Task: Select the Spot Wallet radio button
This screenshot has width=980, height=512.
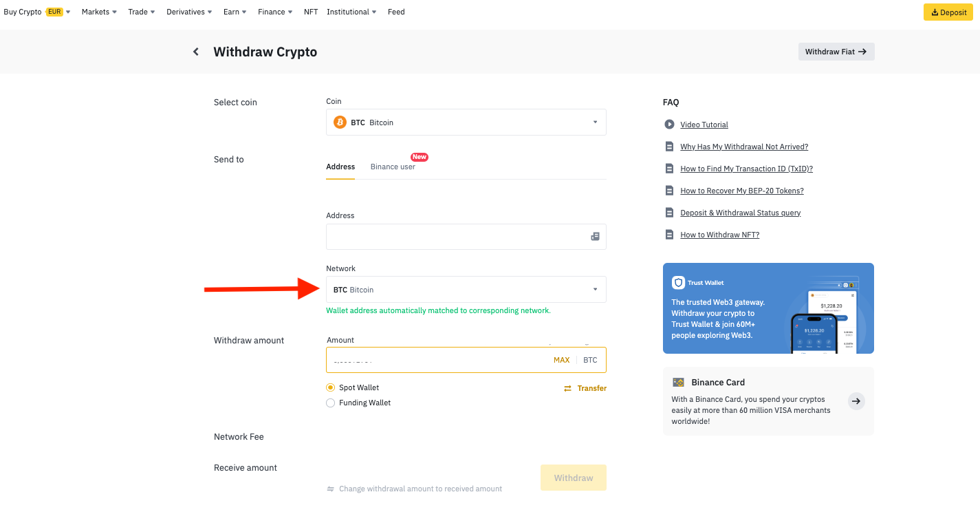Action: click(331, 387)
